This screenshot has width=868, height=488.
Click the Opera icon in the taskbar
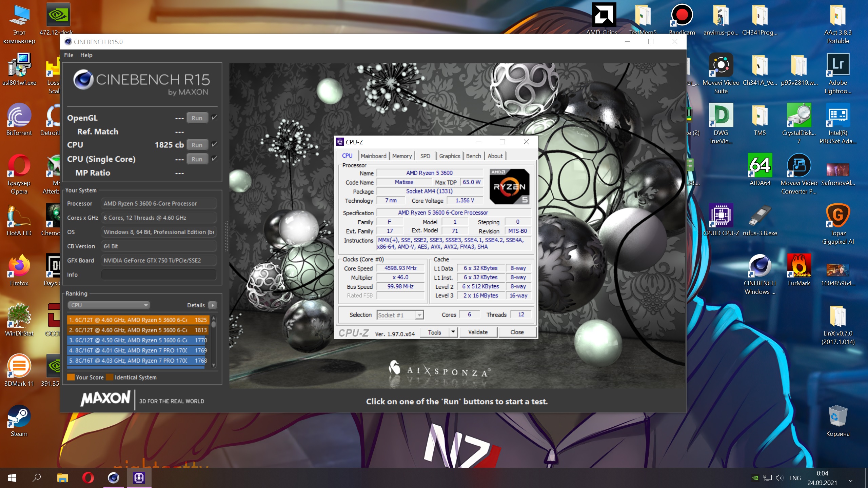88,478
